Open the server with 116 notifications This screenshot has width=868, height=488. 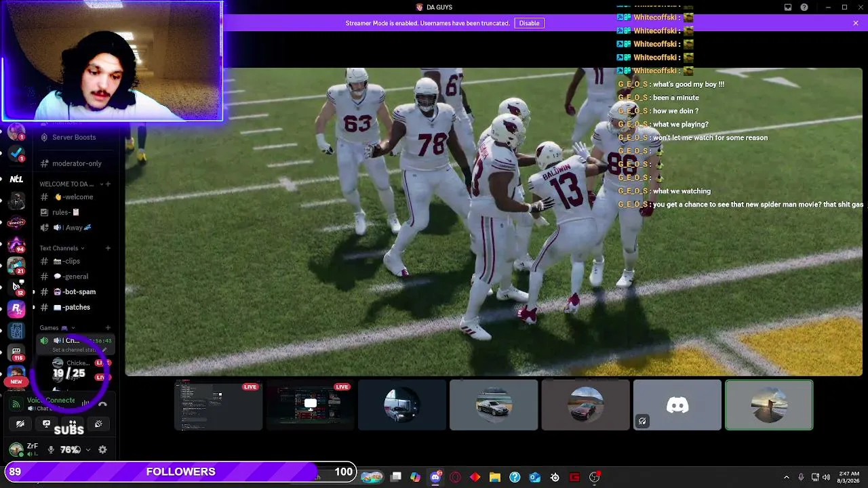coord(16,352)
